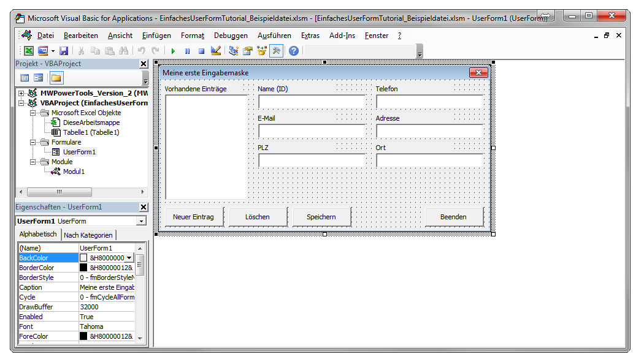Open the Project Explorer toolbar icon
This screenshot has width=644, height=362.
tap(234, 51)
